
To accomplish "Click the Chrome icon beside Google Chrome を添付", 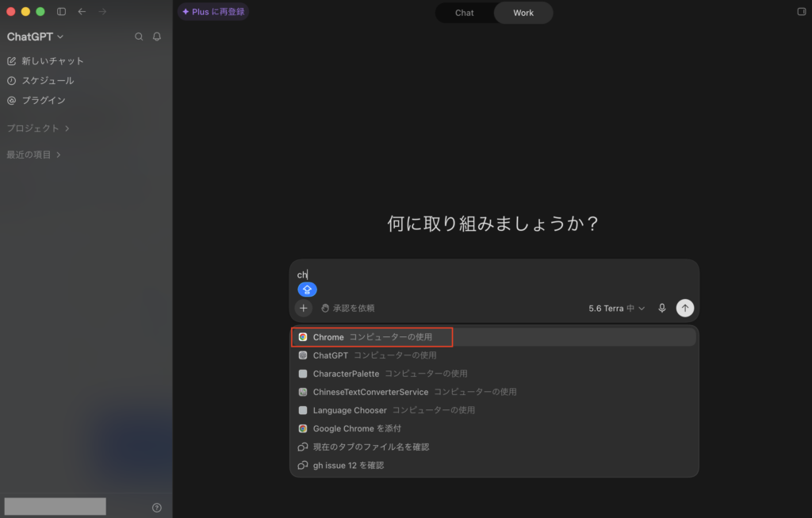I will [303, 428].
